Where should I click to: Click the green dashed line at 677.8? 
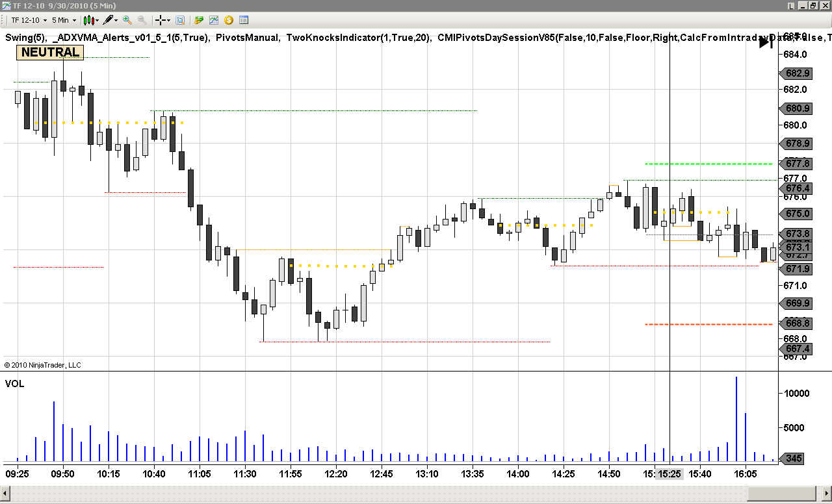(708, 164)
